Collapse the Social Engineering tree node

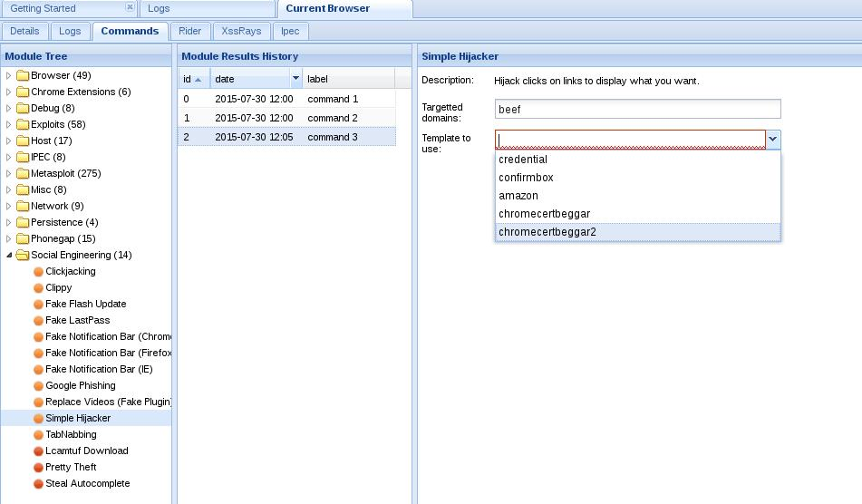pos(8,255)
